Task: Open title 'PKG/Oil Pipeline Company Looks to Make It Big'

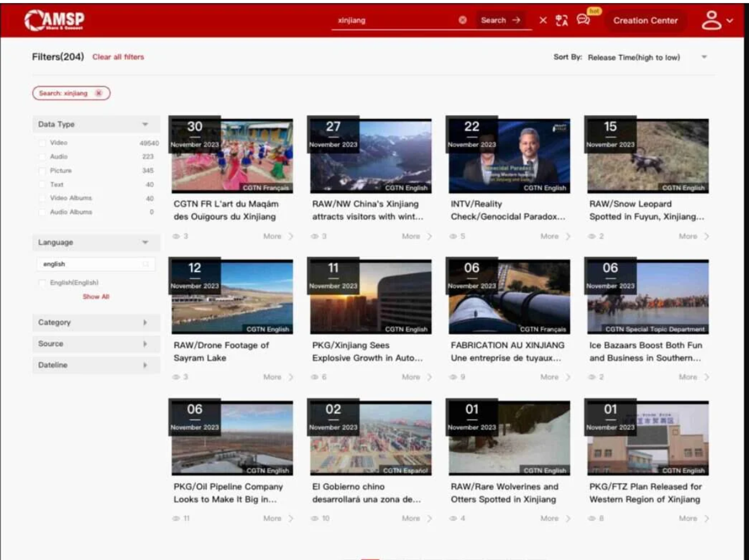Action: click(229, 493)
